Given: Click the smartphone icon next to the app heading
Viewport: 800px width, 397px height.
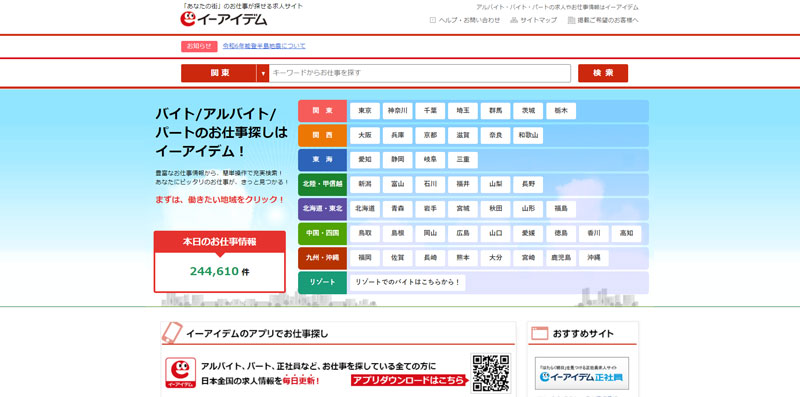Looking at the screenshot, I should pos(172,332).
